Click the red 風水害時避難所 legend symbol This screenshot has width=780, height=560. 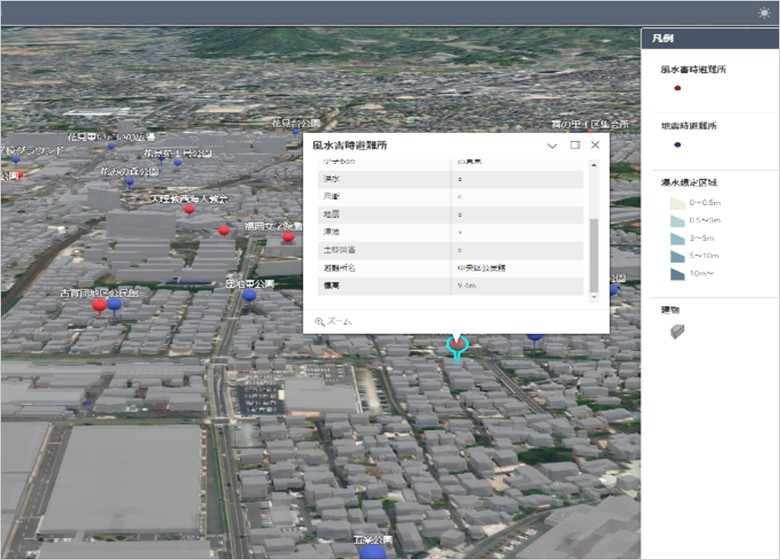pos(677,88)
